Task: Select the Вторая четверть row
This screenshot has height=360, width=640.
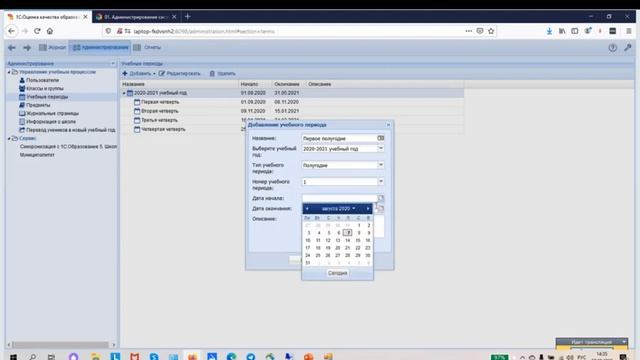Action: (x=292, y=111)
